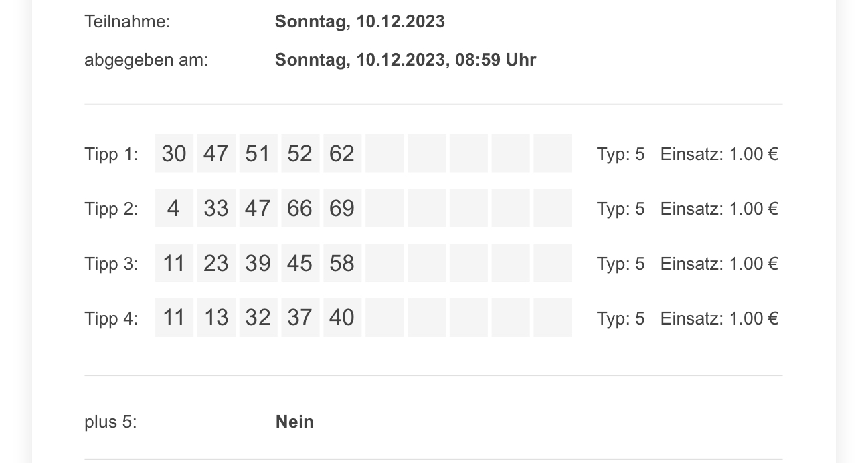Click the Teilnahme date Sonntag, 10.12.2023
Screen dimensions: 868x463
click(x=360, y=21)
